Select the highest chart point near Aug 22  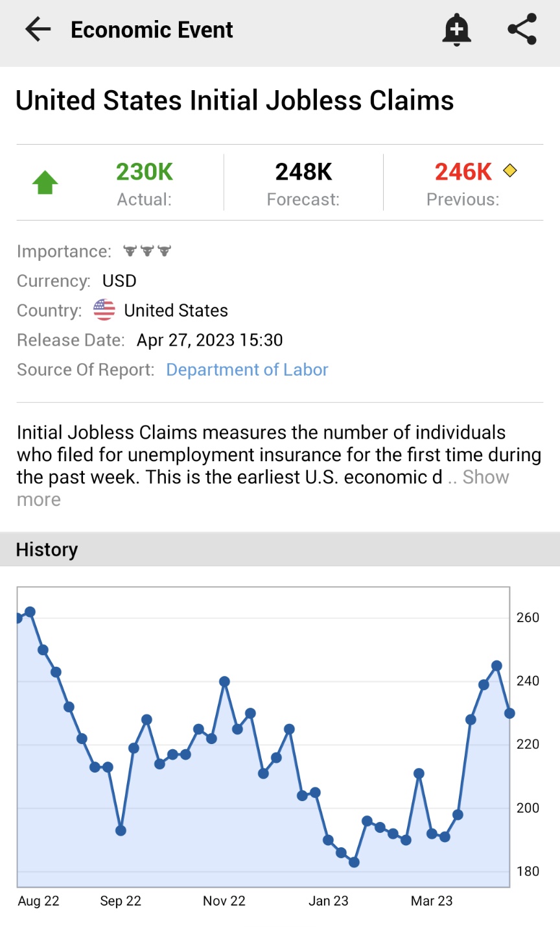pos(30,612)
